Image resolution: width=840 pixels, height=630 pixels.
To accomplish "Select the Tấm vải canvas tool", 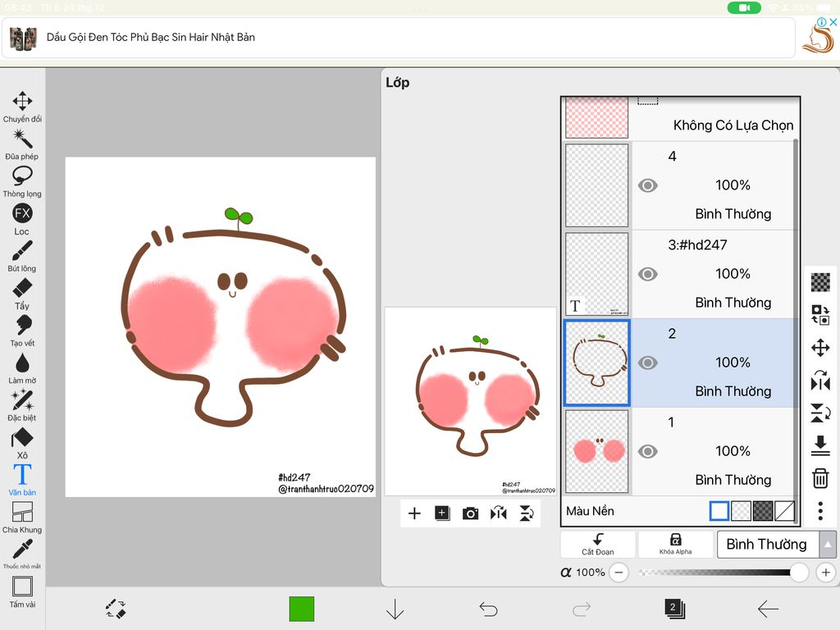I will (22, 591).
